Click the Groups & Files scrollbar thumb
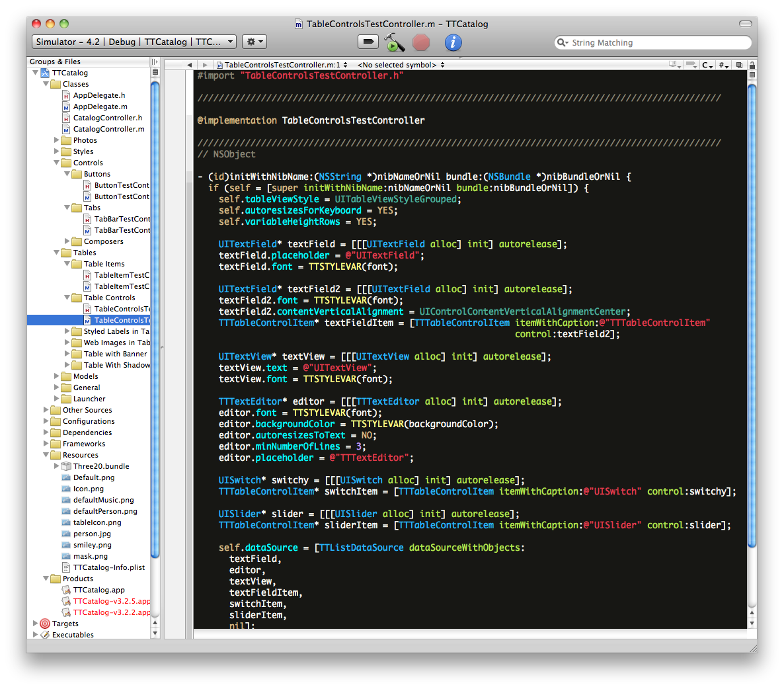This screenshot has width=784, height=689. click(155, 319)
